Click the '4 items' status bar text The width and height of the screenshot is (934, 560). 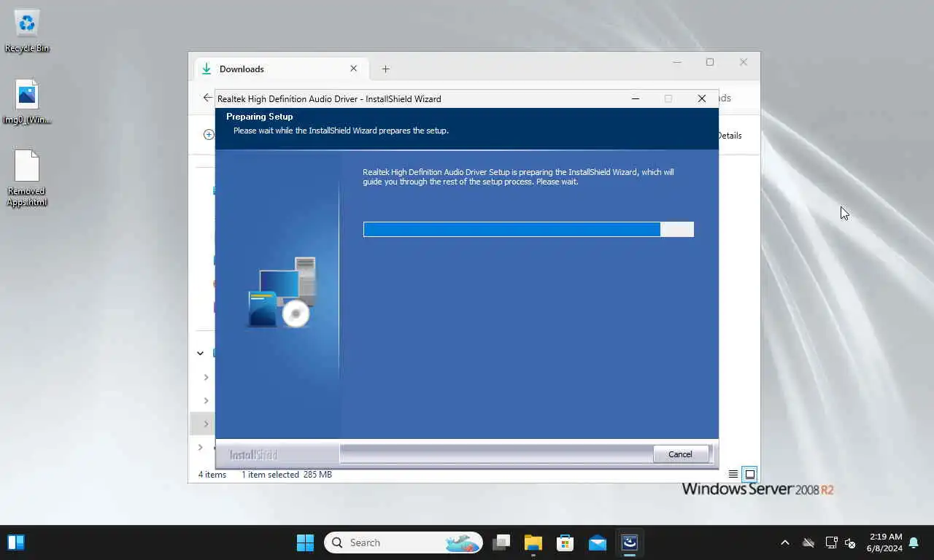pyautogui.click(x=212, y=475)
